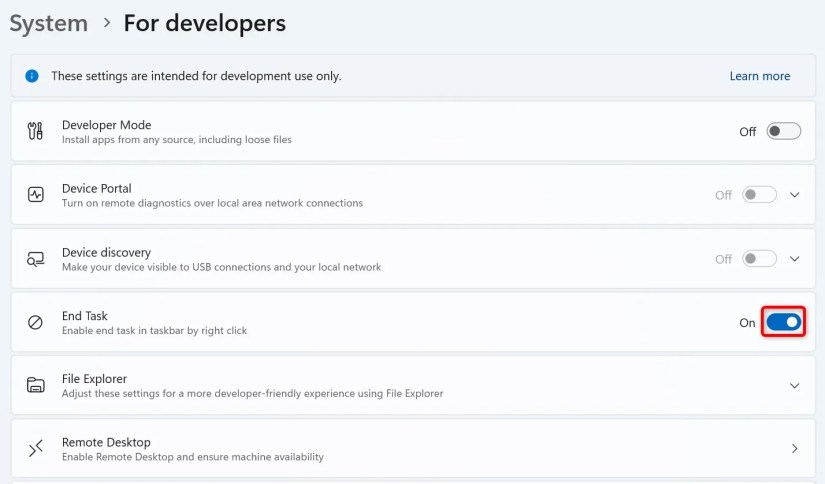
Task: Click the Remote Desktop arrows icon
Action: [x=36, y=449]
